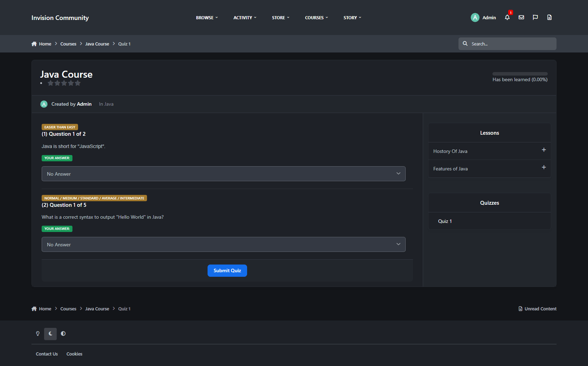Image resolution: width=588 pixels, height=366 pixels.
Task: Open the Story menu
Action: coord(352,17)
